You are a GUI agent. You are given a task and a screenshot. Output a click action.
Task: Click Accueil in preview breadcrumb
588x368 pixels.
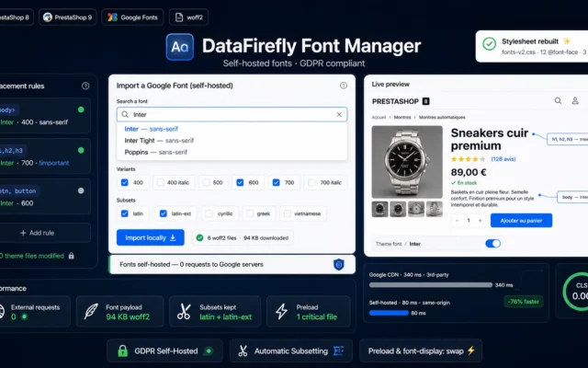pyautogui.click(x=379, y=117)
